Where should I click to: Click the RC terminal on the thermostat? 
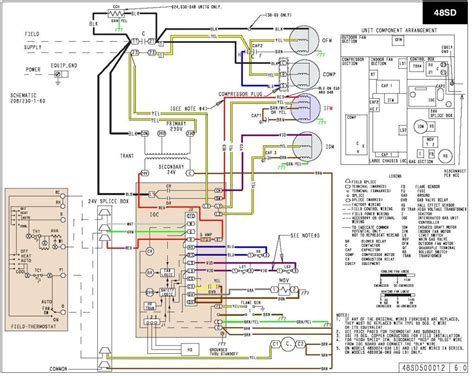[x=62, y=196]
